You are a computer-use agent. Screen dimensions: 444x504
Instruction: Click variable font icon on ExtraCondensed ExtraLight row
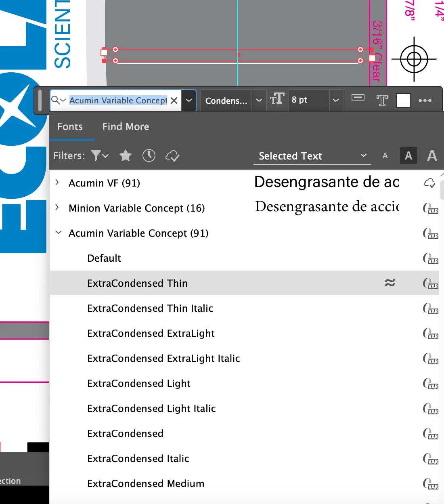coord(430,334)
